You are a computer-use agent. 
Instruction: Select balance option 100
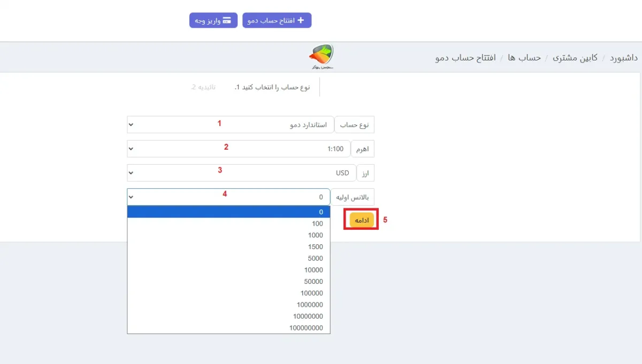point(228,223)
